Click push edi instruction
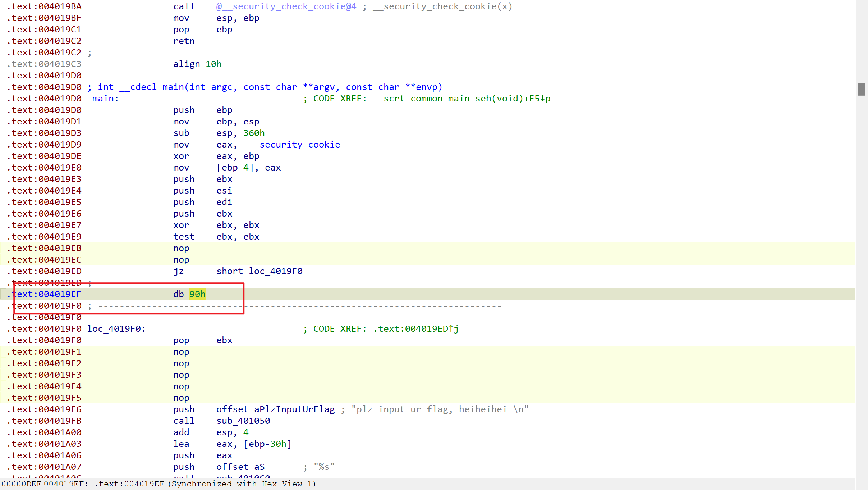This screenshot has width=868, height=490. (x=203, y=202)
